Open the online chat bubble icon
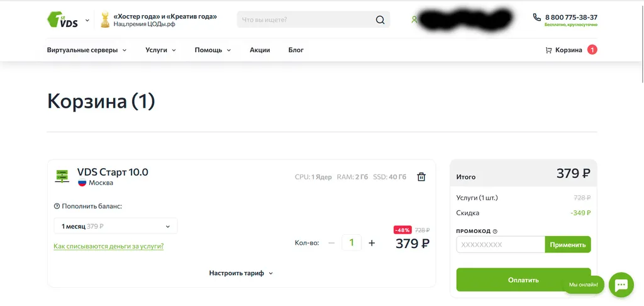 tap(621, 285)
